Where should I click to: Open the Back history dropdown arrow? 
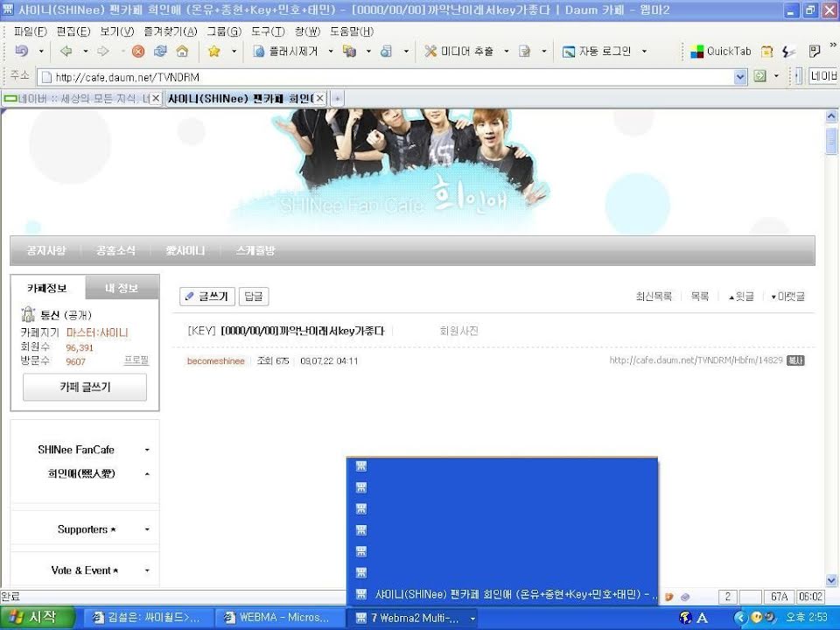click(85, 52)
